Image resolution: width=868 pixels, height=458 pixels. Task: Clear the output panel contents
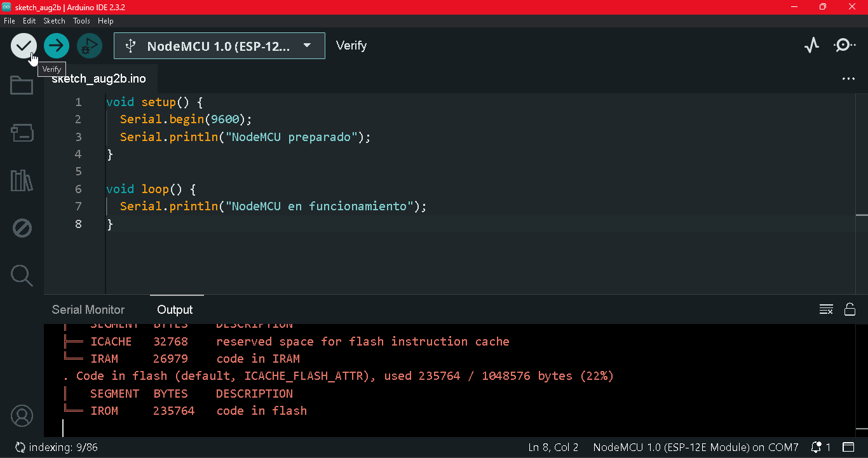[826, 309]
